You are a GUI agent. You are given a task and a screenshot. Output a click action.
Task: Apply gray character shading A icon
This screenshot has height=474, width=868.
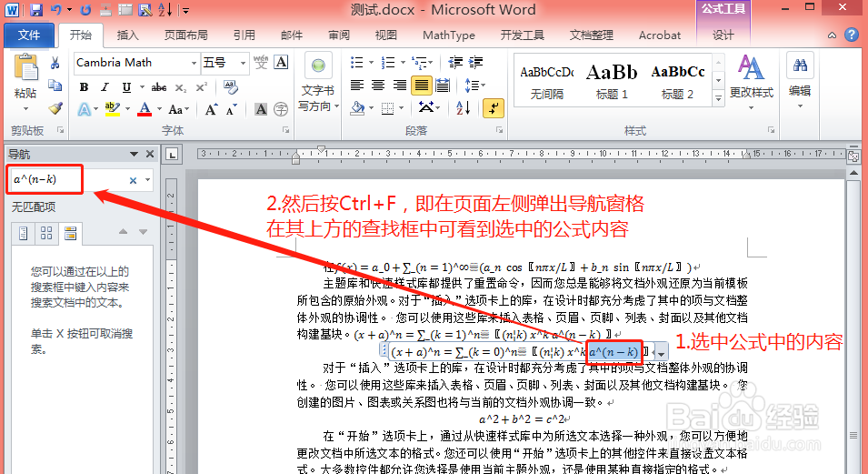[261, 109]
